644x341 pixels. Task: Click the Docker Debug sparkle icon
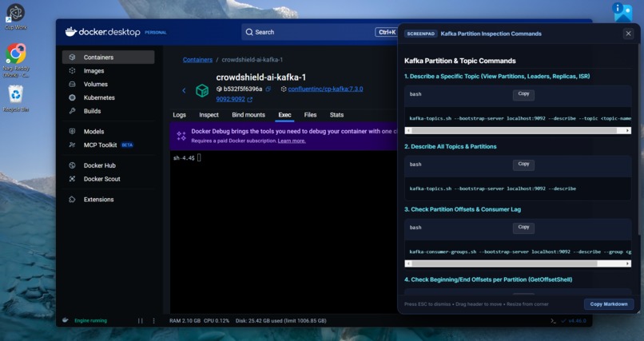181,136
